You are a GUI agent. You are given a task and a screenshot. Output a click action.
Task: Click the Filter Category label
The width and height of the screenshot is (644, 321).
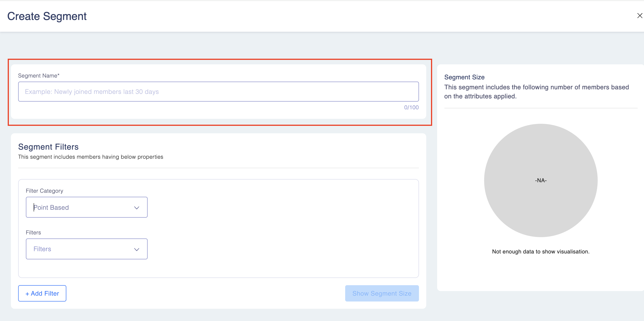tap(45, 191)
